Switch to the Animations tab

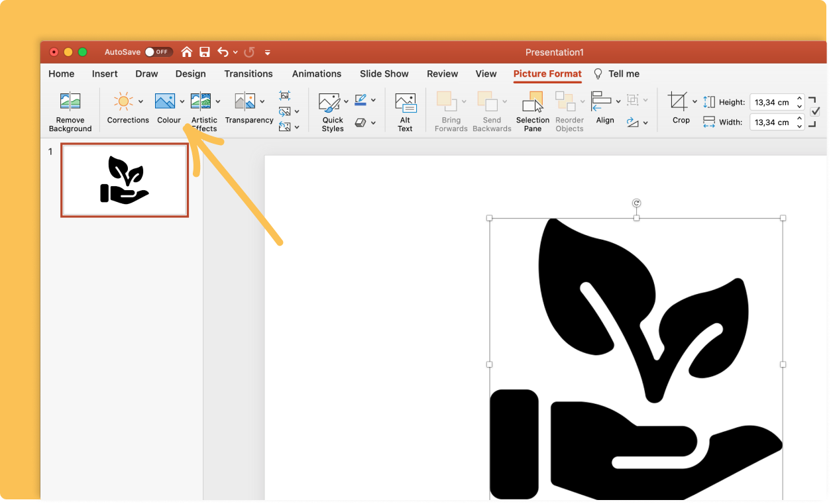(x=317, y=74)
